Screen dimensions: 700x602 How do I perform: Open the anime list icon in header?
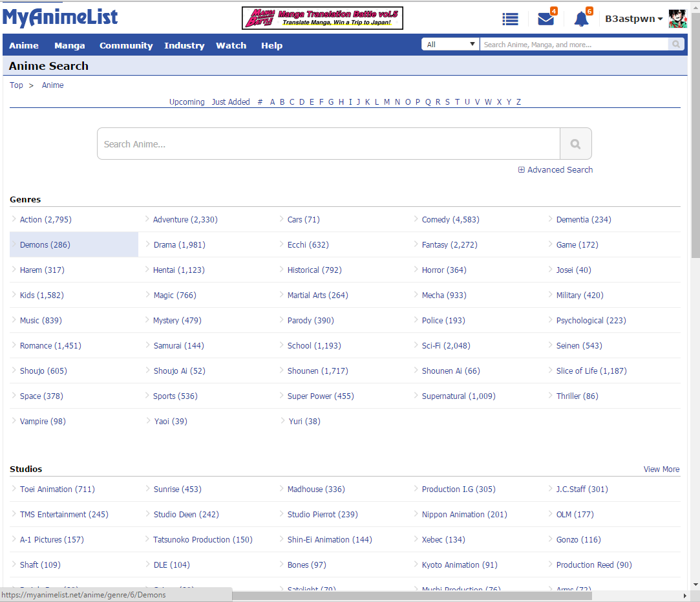[x=510, y=19]
